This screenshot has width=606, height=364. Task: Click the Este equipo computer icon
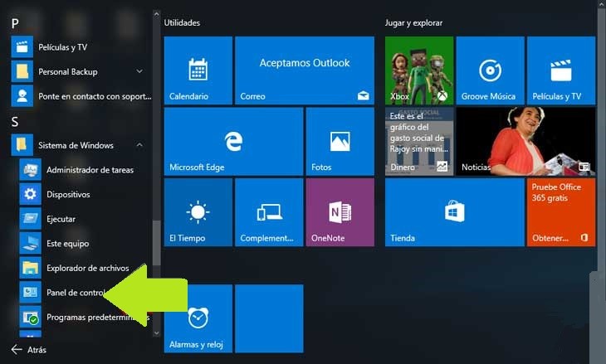pos(30,243)
